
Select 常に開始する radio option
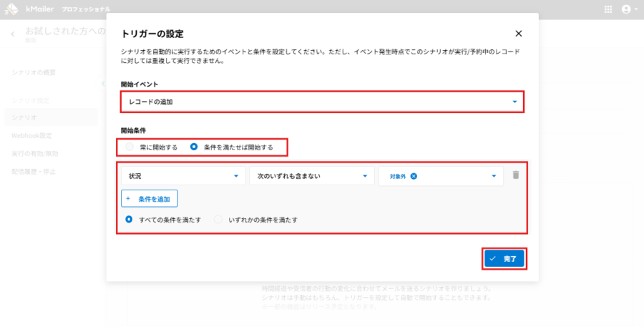point(130,147)
